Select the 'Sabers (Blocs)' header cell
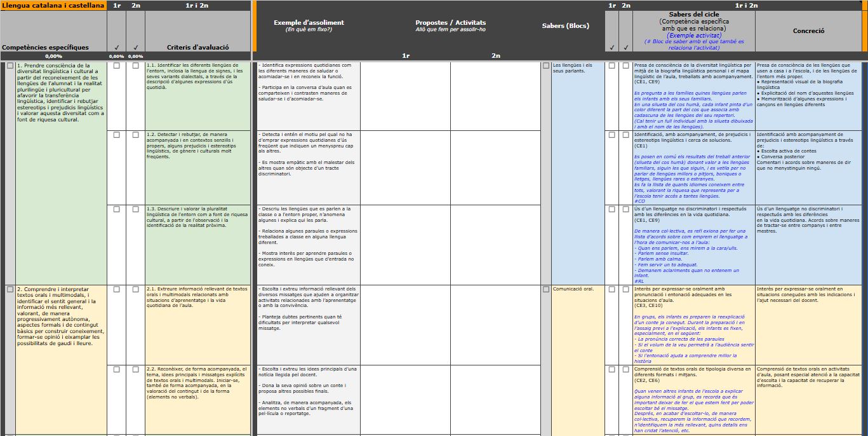868x436 pixels. [565, 26]
